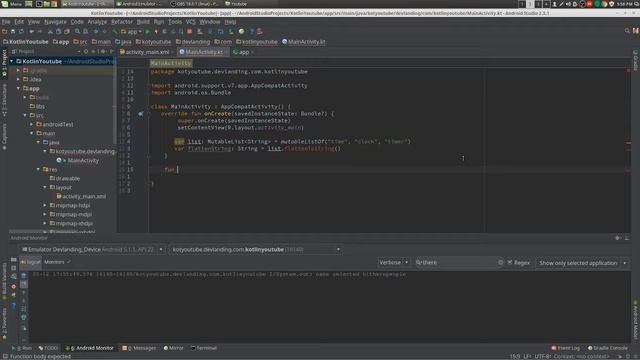Click the override gutter icon beside onCreate
Screen dimensions: 640x360
(x=140, y=114)
